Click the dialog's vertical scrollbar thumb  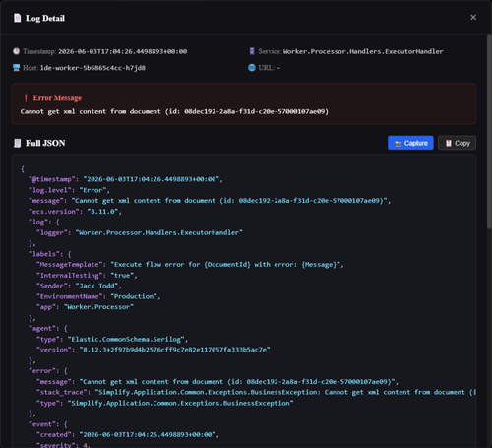pos(489,131)
